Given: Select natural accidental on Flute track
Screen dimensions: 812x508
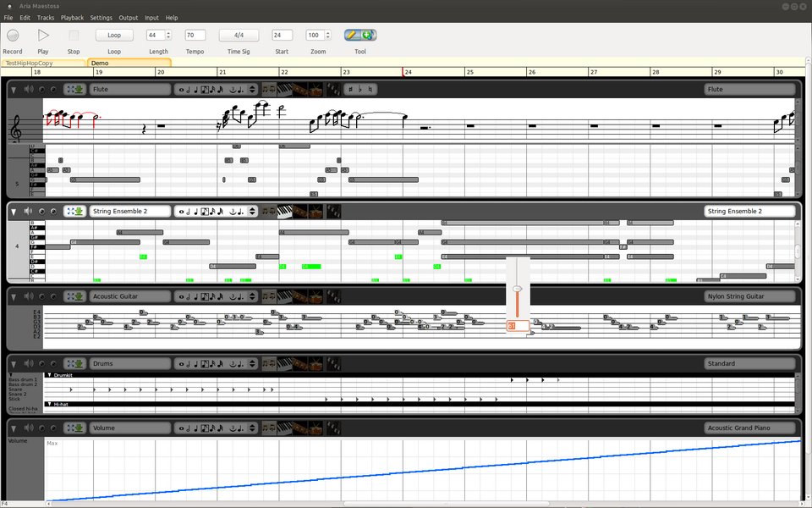Looking at the screenshot, I should (370, 89).
